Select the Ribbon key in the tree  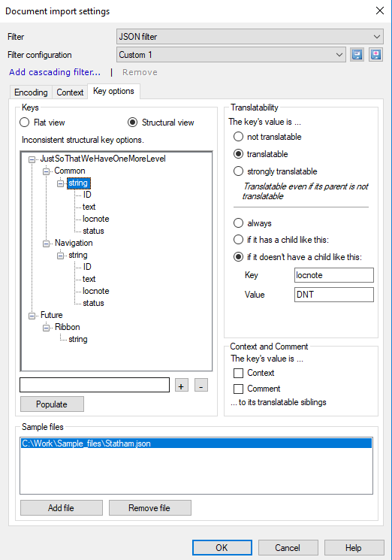tap(67, 327)
